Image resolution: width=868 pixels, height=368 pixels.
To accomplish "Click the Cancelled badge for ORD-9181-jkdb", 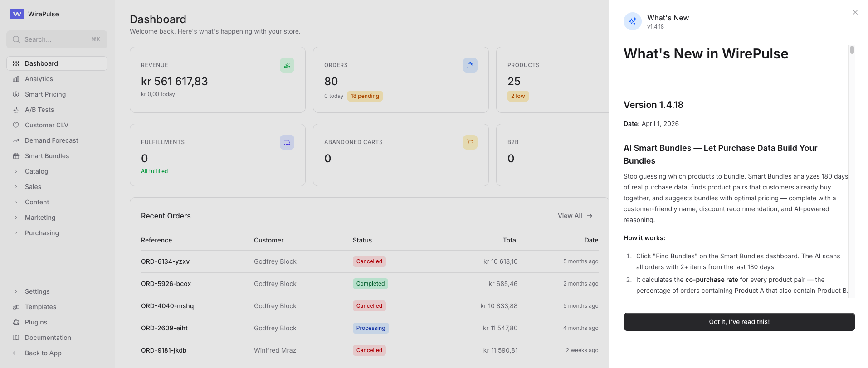I will [x=369, y=350].
